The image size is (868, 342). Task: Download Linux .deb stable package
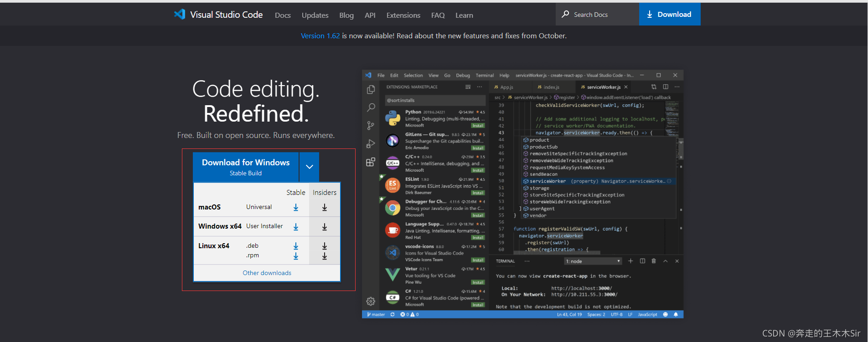pos(296,246)
